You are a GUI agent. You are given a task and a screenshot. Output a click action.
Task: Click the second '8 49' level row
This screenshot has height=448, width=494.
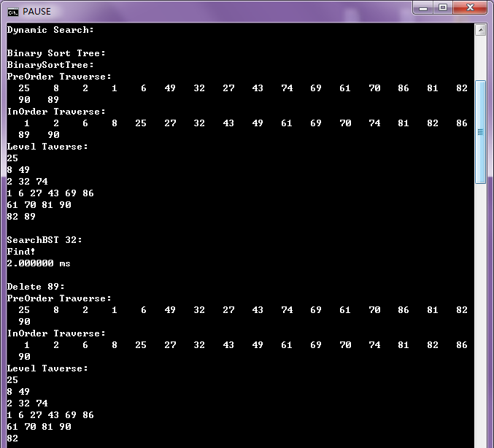18,392
